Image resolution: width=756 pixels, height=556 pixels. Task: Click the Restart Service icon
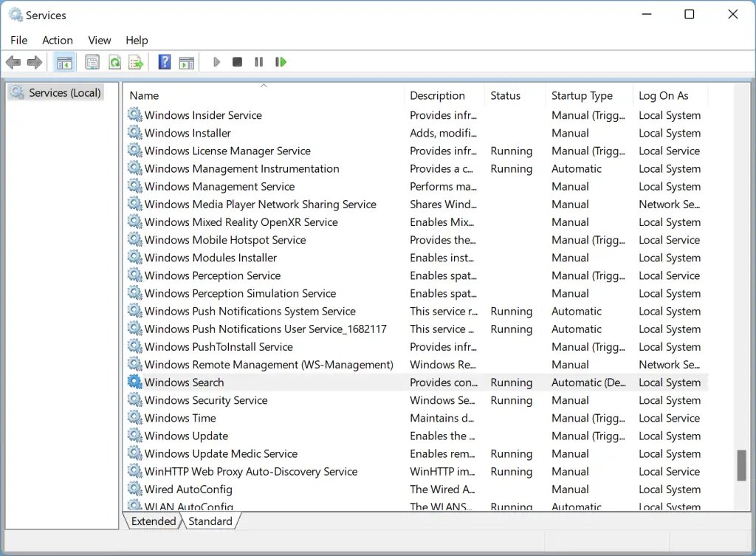(x=281, y=62)
